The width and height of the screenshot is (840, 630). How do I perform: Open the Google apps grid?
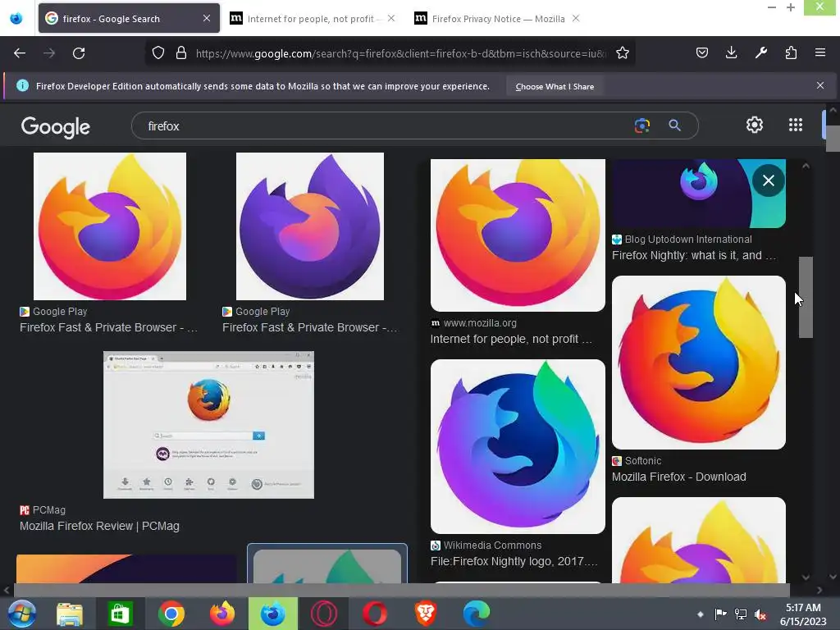(796, 125)
